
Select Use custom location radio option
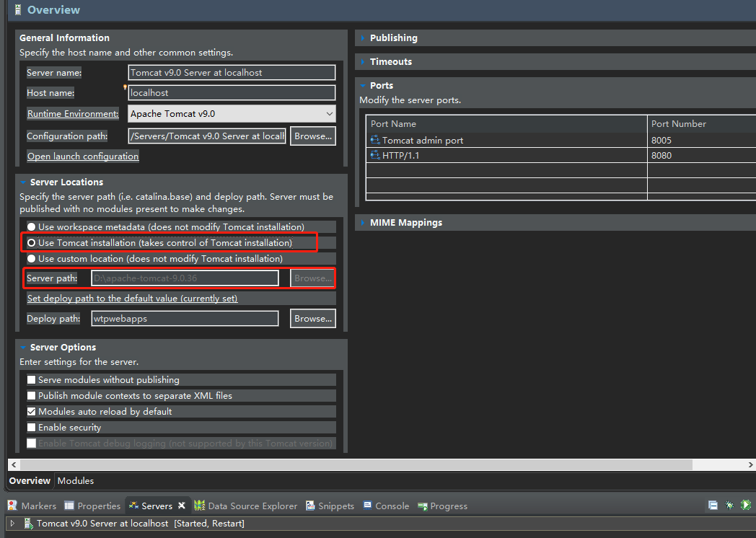(31, 259)
